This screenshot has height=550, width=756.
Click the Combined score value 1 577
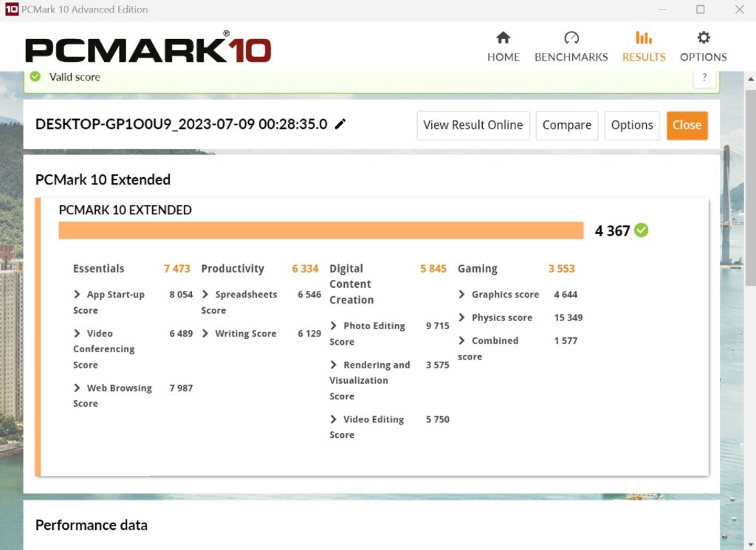click(x=566, y=341)
